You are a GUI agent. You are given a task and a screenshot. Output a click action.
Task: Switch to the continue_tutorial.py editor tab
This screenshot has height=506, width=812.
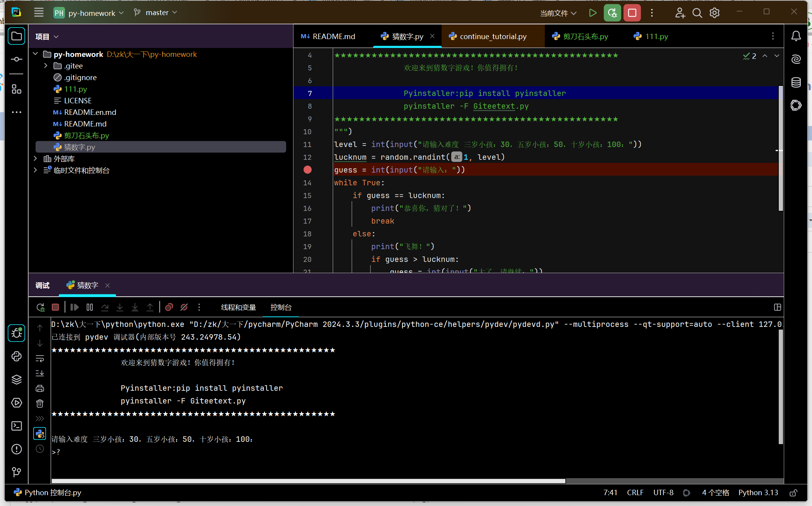point(493,36)
